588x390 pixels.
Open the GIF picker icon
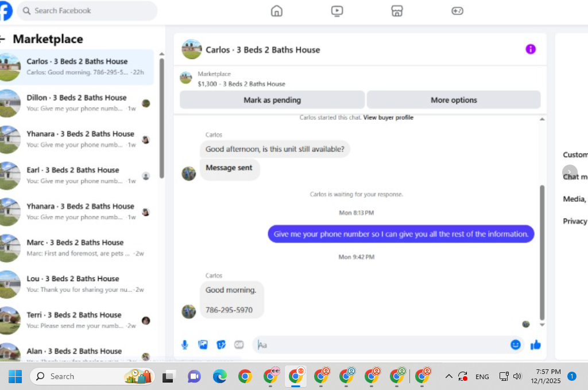(x=239, y=345)
